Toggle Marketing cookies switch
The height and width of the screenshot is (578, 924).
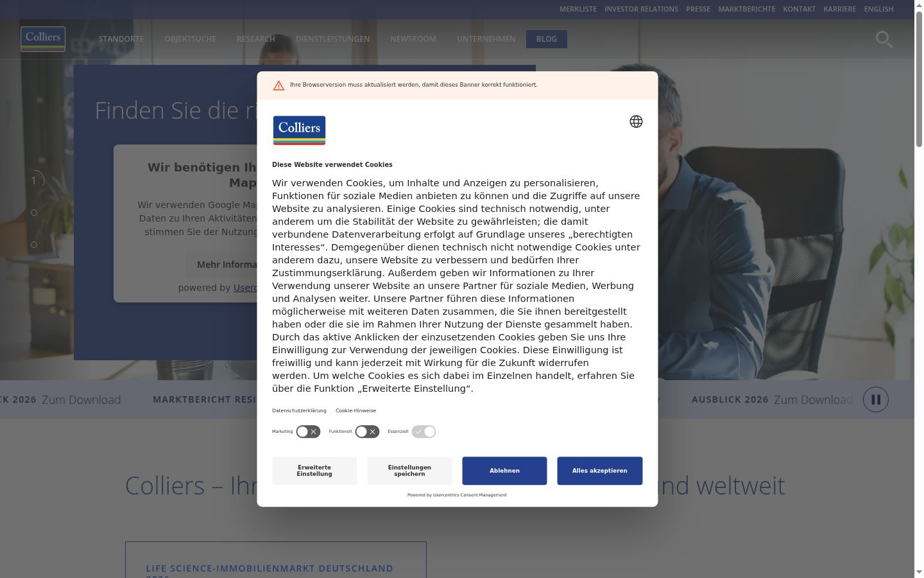pyautogui.click(x=308, y=432)
